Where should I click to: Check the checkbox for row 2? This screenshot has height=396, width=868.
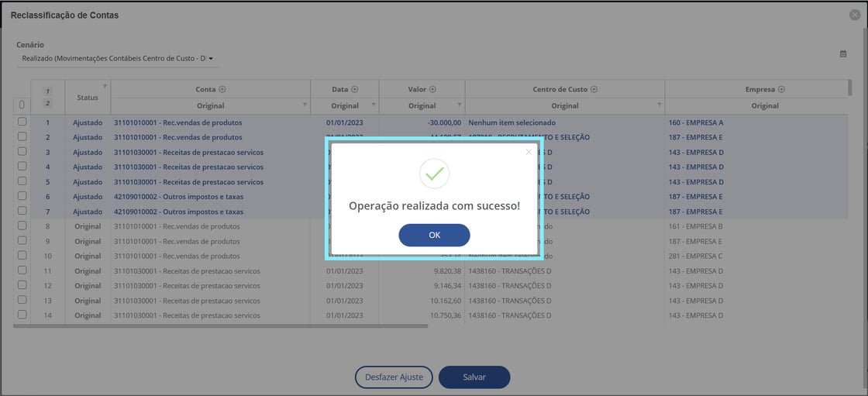point(22,137)
